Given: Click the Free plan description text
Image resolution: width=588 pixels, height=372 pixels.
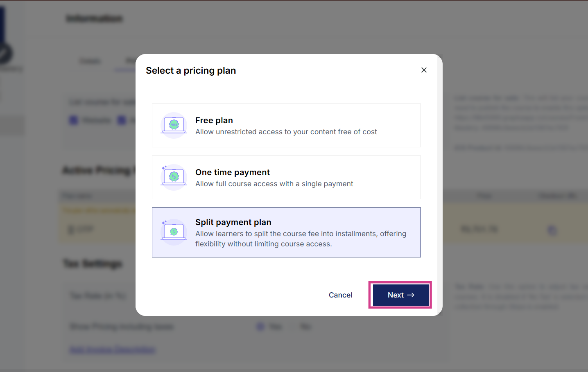Looking at the screenshot, I should point(286,132).
